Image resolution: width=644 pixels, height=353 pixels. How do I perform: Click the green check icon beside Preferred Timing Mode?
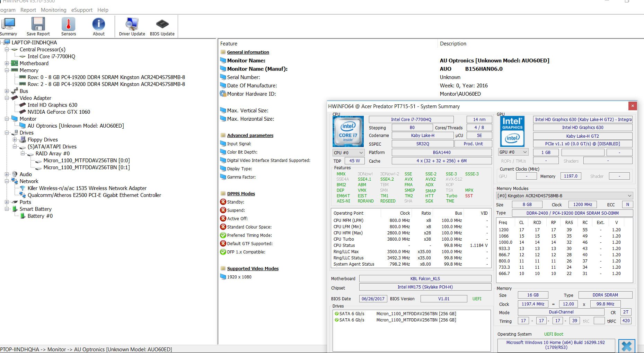(x=223, y=235)
